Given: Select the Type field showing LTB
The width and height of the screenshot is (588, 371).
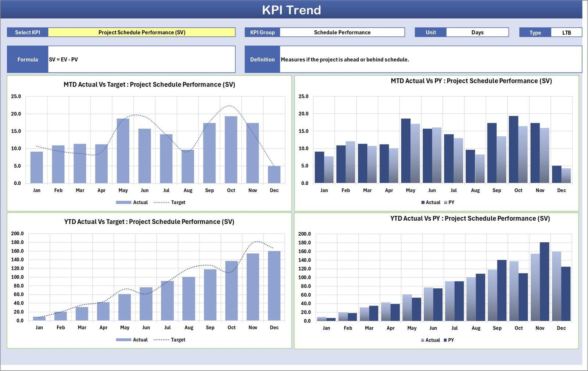Looking at the screenshot, I should tap(566, 33).
